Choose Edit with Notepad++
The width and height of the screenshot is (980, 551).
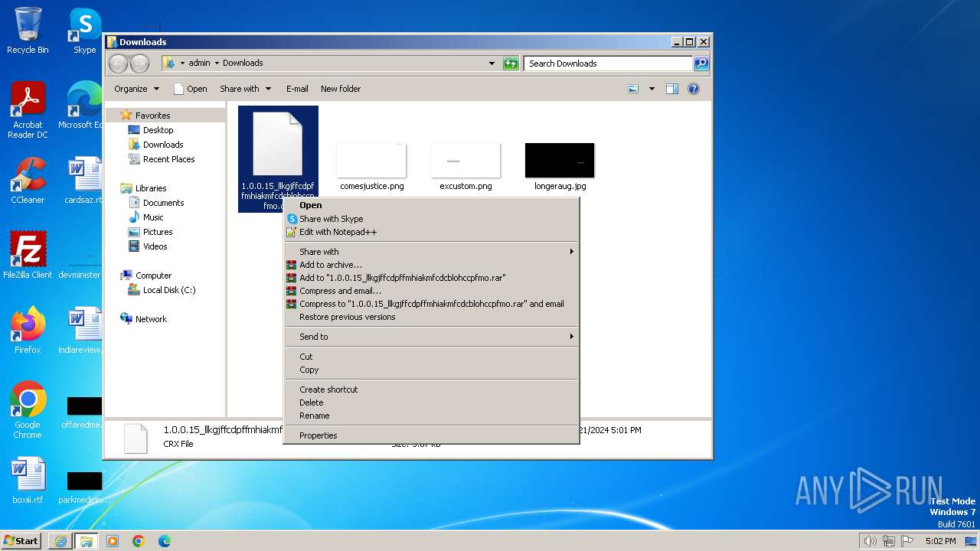tap(431, 232)
